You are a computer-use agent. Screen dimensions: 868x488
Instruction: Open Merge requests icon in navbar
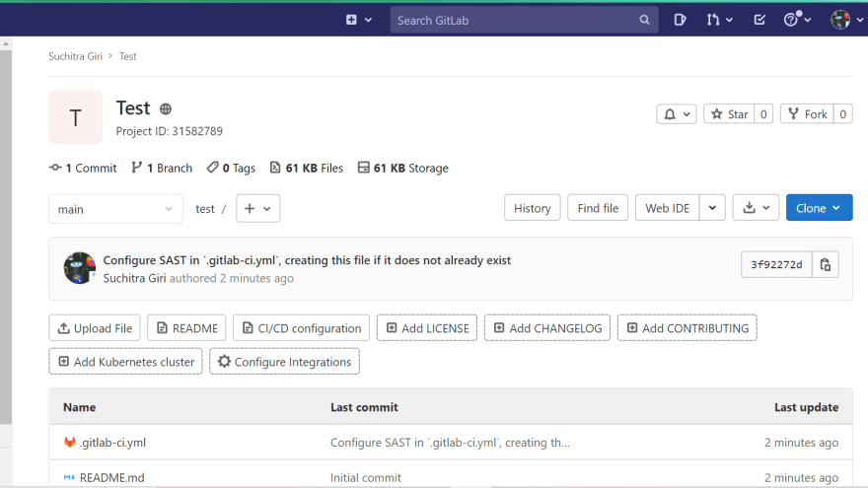(719, 20)
